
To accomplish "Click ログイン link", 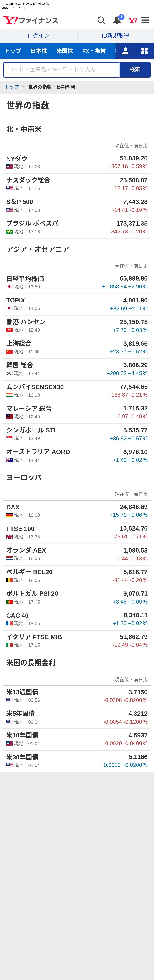I will (x=39, y=36).
